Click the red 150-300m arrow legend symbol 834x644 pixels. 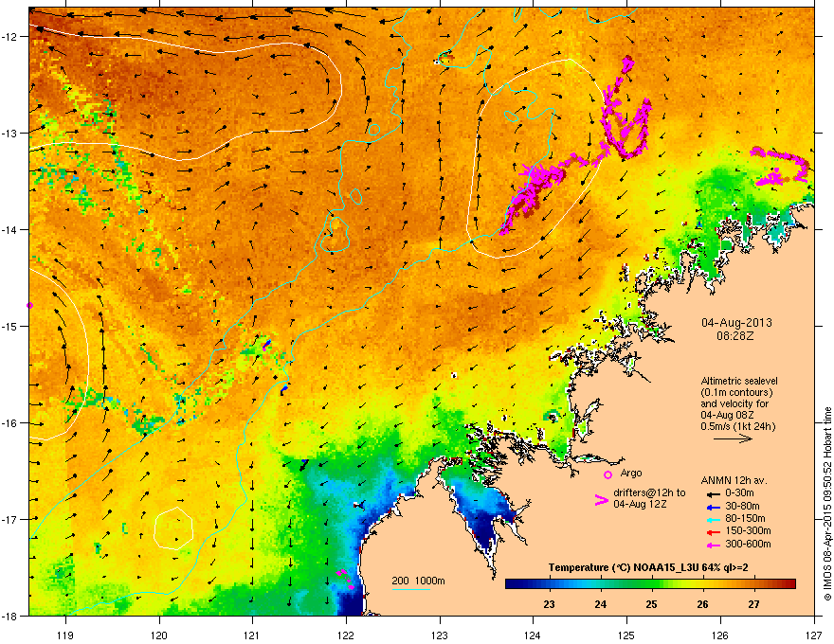click(712, 531)
